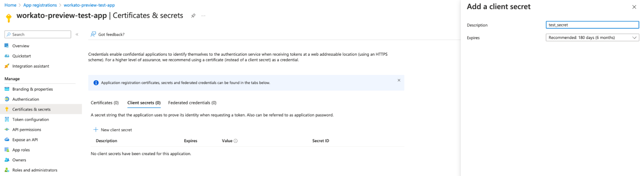This screenshot has height=176, width=644.
Task: Dismiss the blue information banner
Action: [x=399, y=80]
